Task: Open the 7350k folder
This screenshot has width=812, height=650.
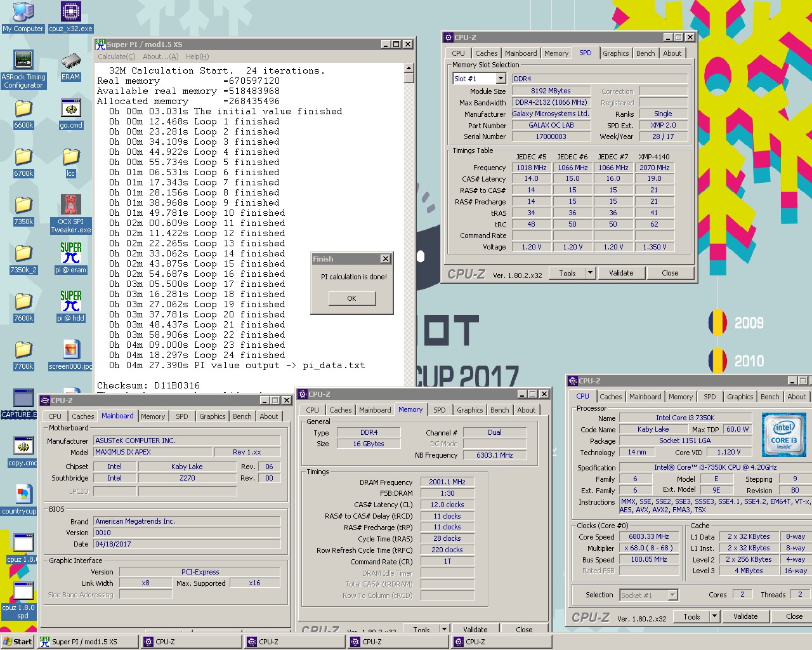Action: [x=23, y=211]
